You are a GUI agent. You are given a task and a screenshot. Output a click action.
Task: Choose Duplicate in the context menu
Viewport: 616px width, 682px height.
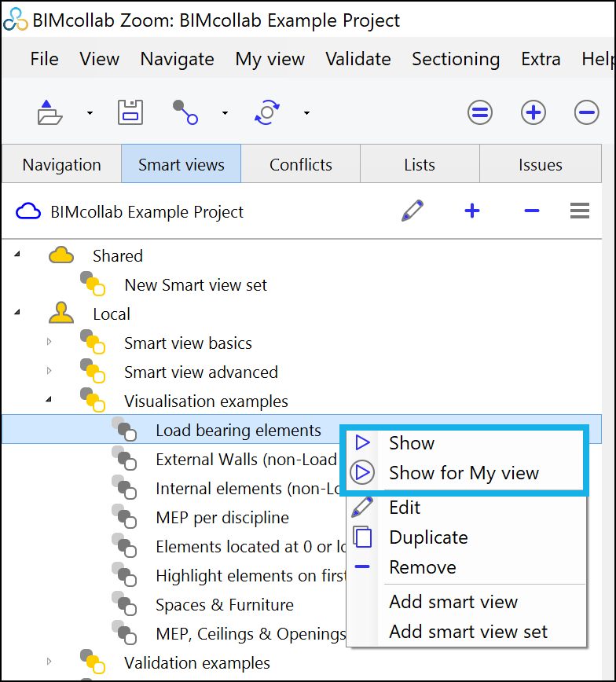tap(467, 537)
